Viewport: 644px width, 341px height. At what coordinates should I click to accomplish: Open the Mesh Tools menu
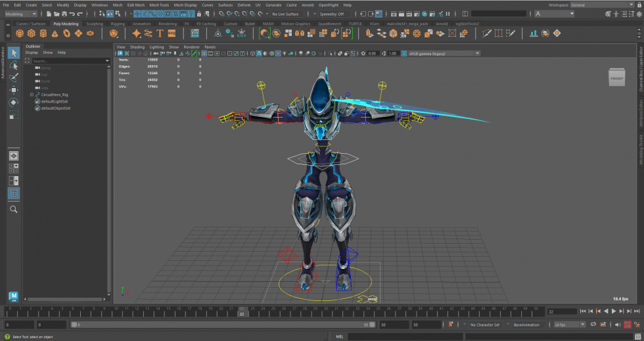[x=158, y=5]
